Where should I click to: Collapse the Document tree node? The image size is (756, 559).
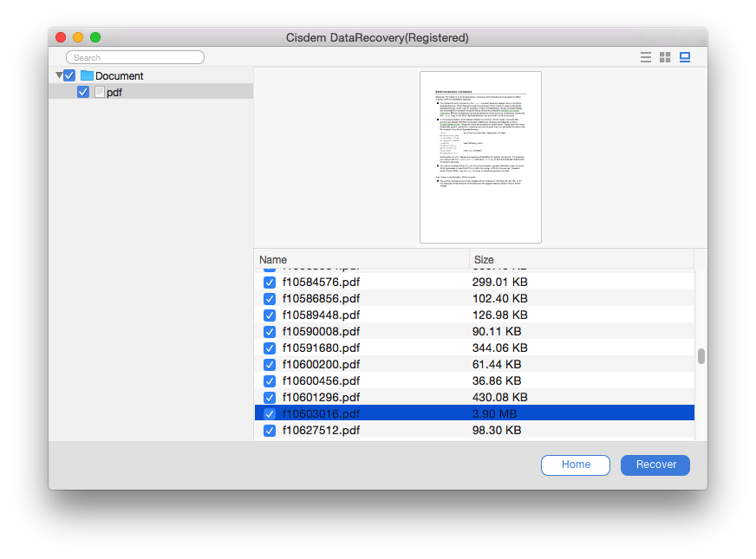pos(59,75)
